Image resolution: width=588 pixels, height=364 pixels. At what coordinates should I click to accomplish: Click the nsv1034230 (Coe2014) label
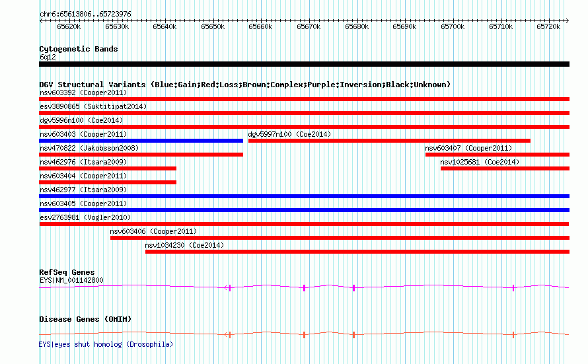click(x=184, y=245)
